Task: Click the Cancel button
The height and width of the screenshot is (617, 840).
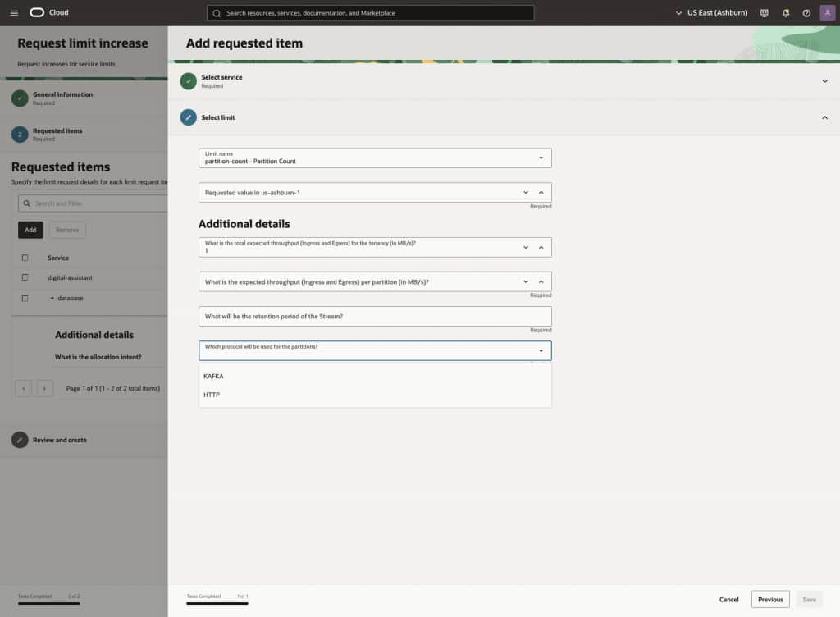Action: tap(728, 599)
